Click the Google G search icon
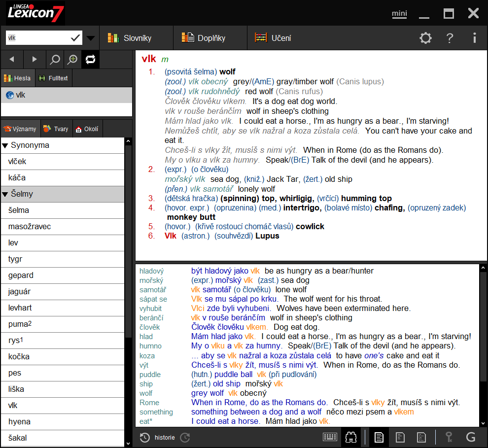 click(x=471, y=438)
